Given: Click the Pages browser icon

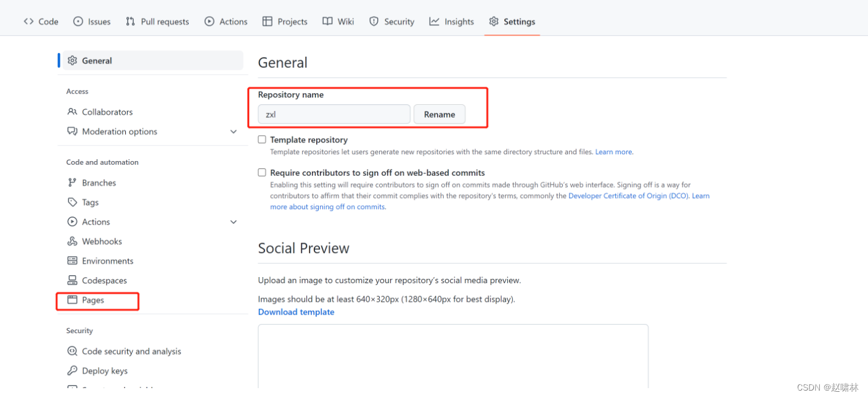Looking at the screenshot, I should (x=72, y=300).
